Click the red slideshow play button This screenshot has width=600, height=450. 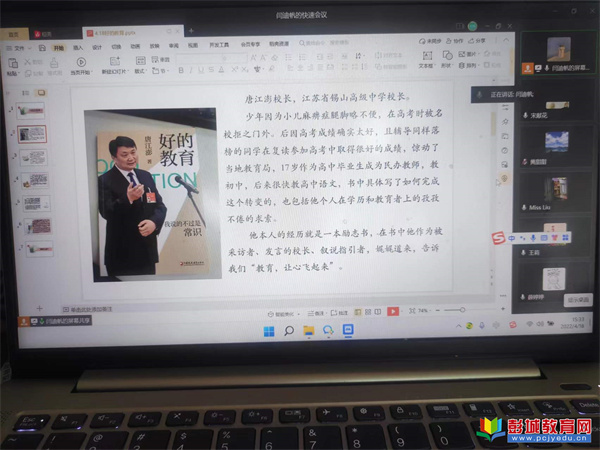click(393, 311)
